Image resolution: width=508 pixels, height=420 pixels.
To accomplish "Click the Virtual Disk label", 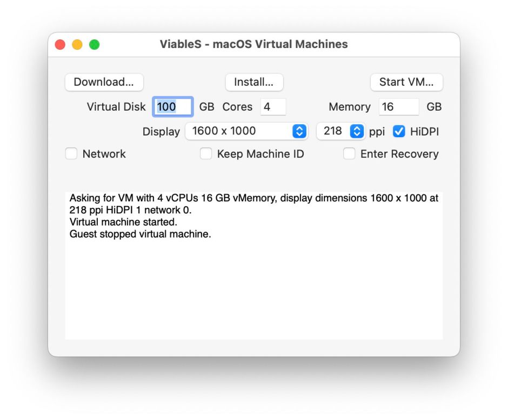I will [x=116, y=107].
